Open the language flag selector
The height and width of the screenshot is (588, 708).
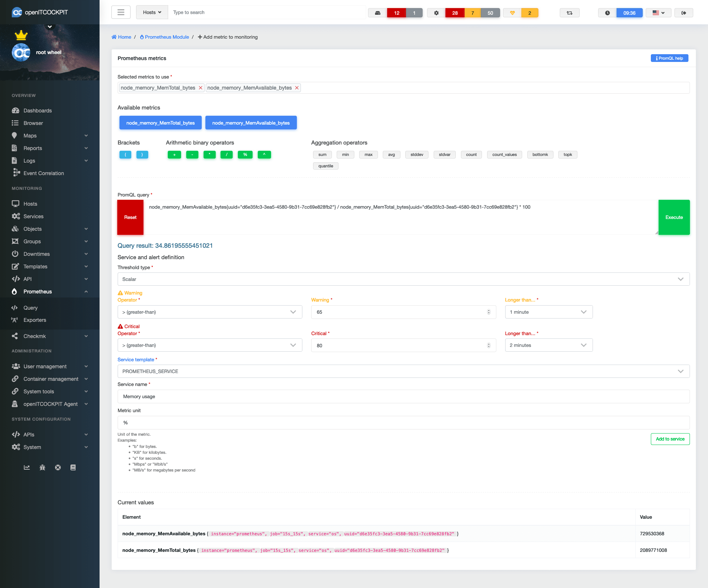pos(658,13)
